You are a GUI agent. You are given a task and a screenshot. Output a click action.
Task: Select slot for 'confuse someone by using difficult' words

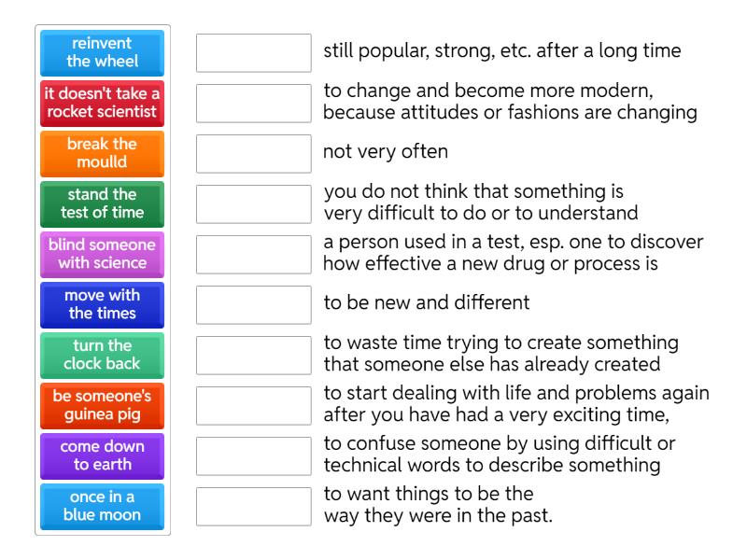click(x=254, y=456)
